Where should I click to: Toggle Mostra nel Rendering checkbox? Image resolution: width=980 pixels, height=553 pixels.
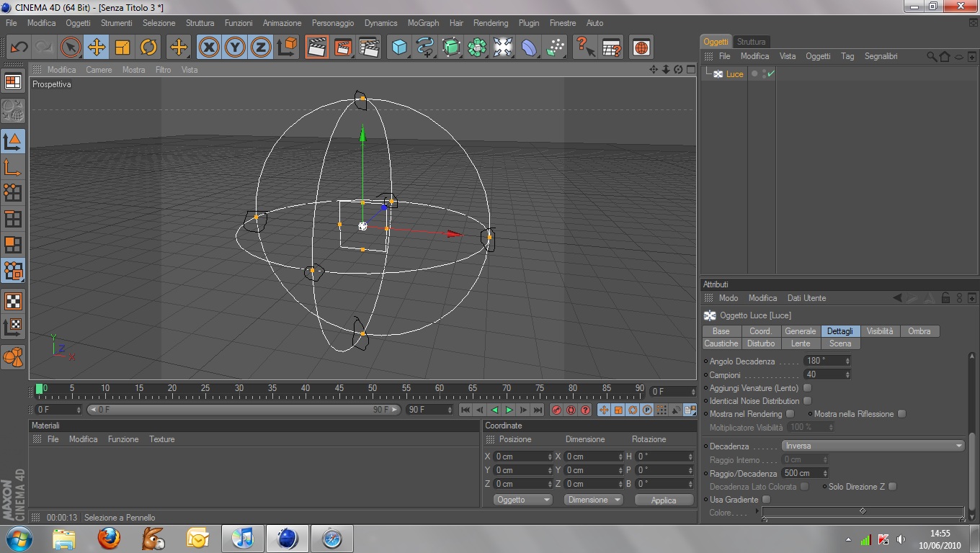point(790,414)
